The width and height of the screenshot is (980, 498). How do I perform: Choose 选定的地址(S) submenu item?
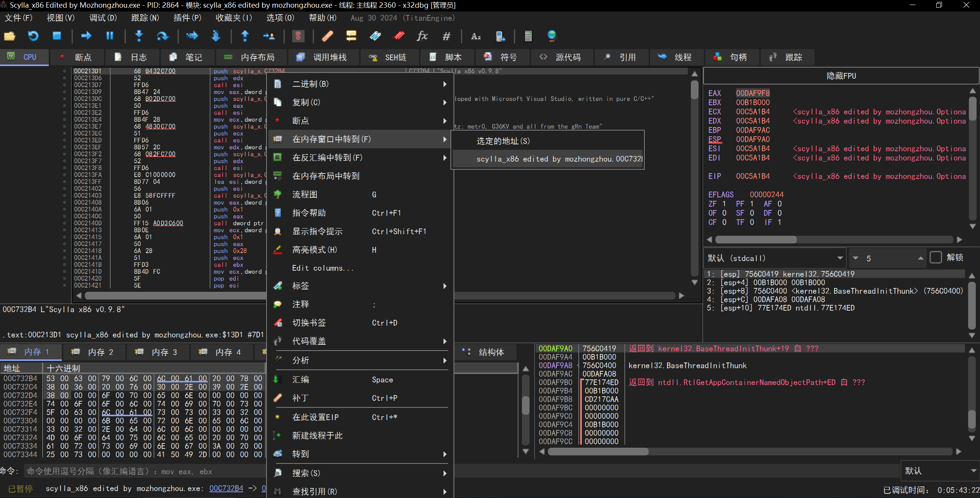tap(548, 141)
